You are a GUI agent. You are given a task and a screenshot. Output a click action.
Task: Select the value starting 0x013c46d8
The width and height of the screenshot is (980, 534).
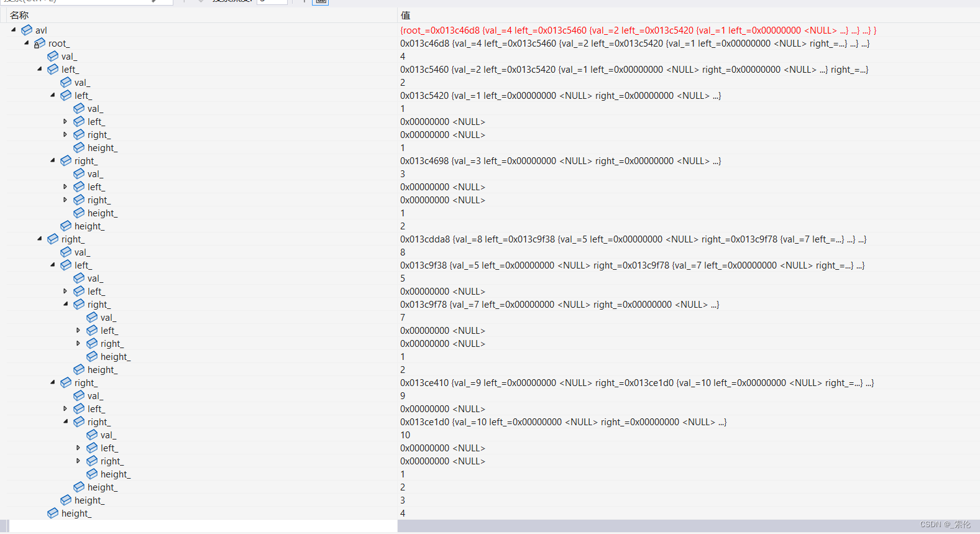click(x=634, y=44)
